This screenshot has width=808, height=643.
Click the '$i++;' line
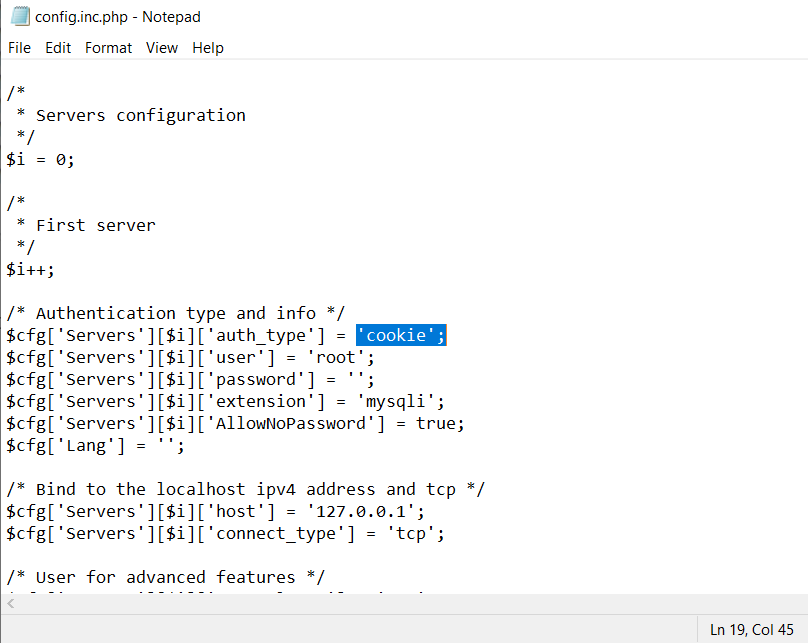tap(30, 269)
